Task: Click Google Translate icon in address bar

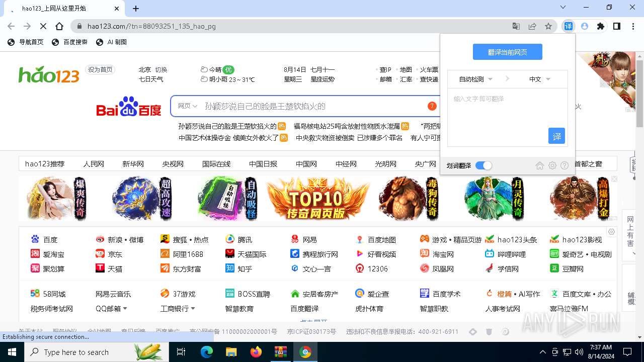Action: point(516,26)
